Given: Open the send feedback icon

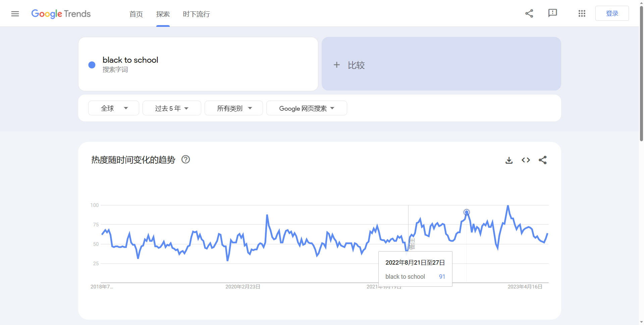Looking at the screenshot, I should tap(552, 13).
